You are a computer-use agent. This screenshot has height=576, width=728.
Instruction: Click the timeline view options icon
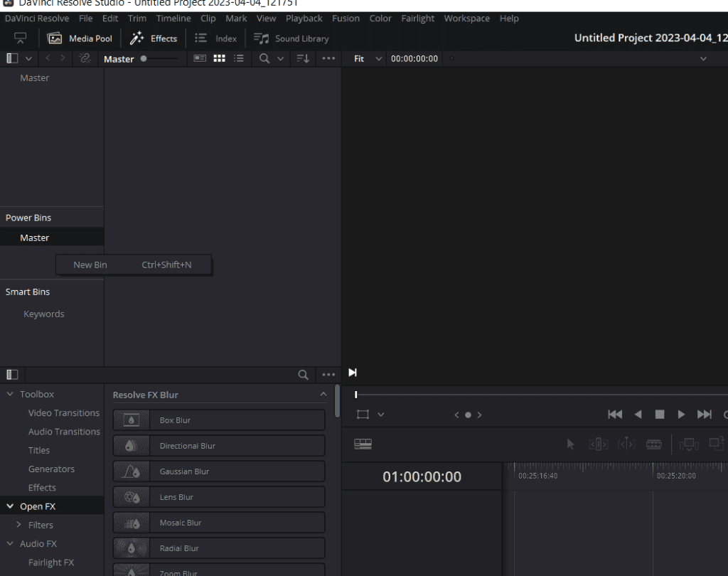363,444
